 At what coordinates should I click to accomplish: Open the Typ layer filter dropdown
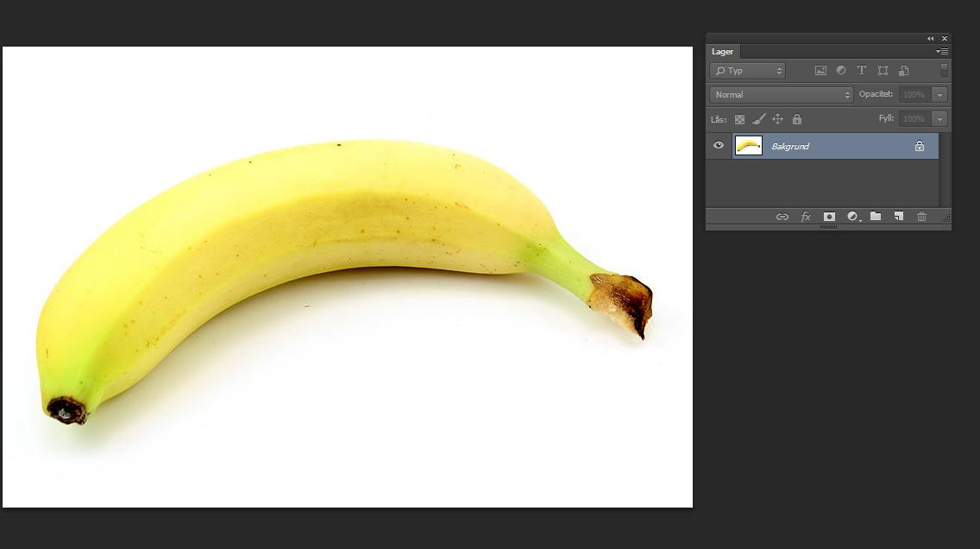747,71
